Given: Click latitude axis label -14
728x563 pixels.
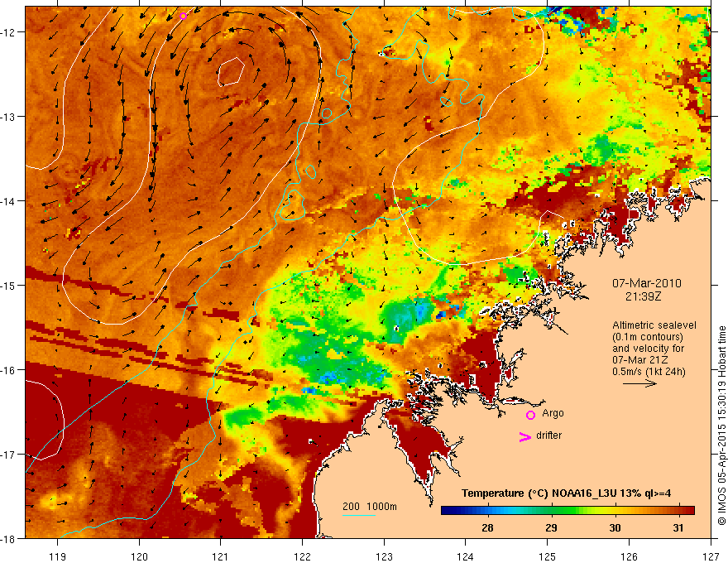Looking at the screenshot, I should coord(9,201).
